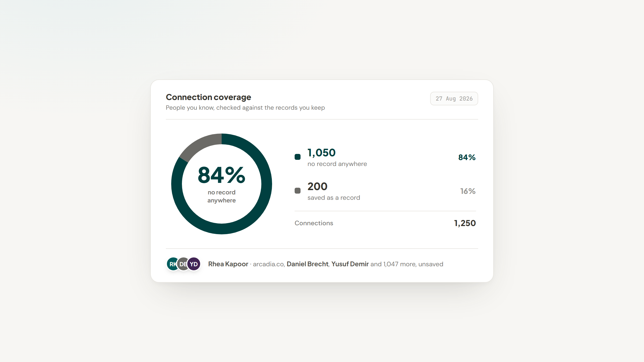Open Yusuf Demir's name link

tap(350, 264)
